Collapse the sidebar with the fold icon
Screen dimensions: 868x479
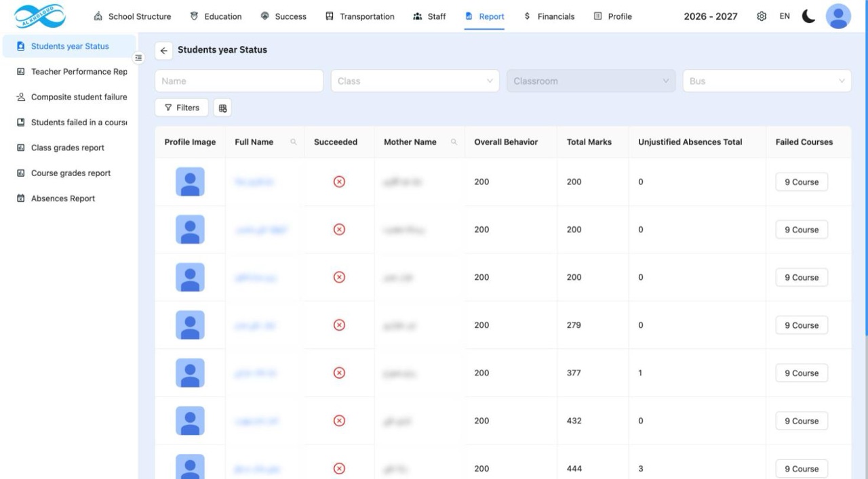(x=138, y=58)
